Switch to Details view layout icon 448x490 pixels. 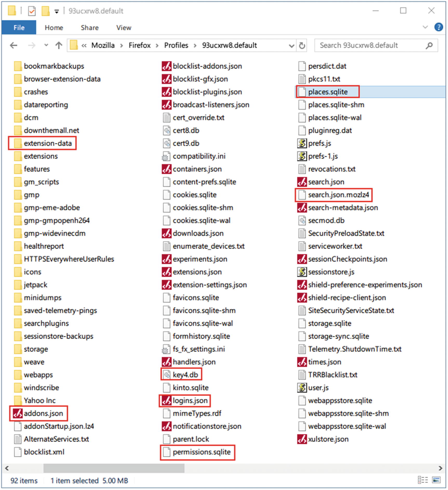click(x=423, y=480)
